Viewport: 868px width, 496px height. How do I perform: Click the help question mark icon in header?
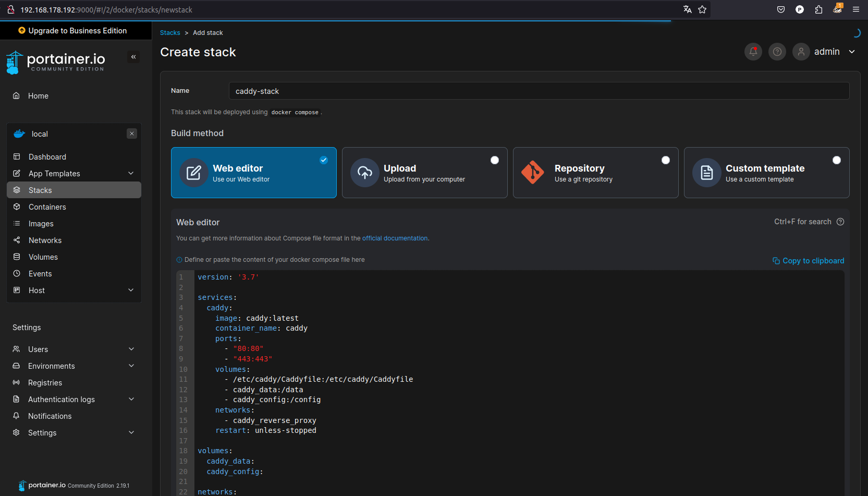pos(777,52)
